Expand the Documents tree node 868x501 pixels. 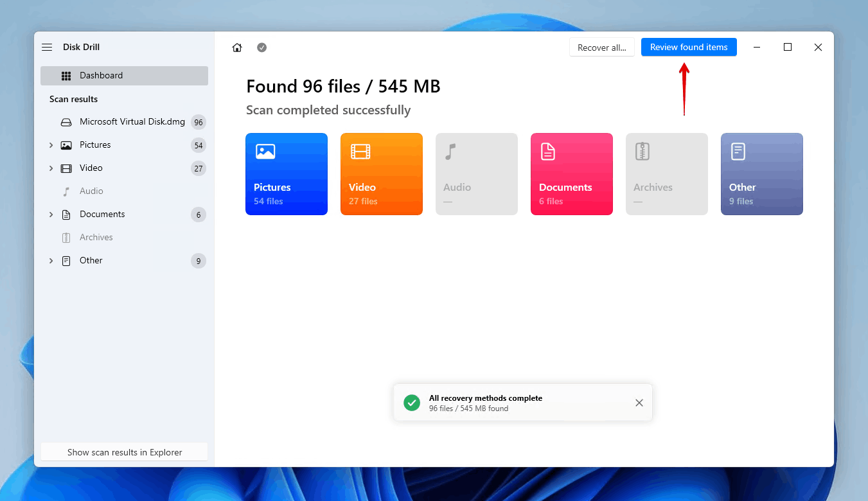(51, 215)
